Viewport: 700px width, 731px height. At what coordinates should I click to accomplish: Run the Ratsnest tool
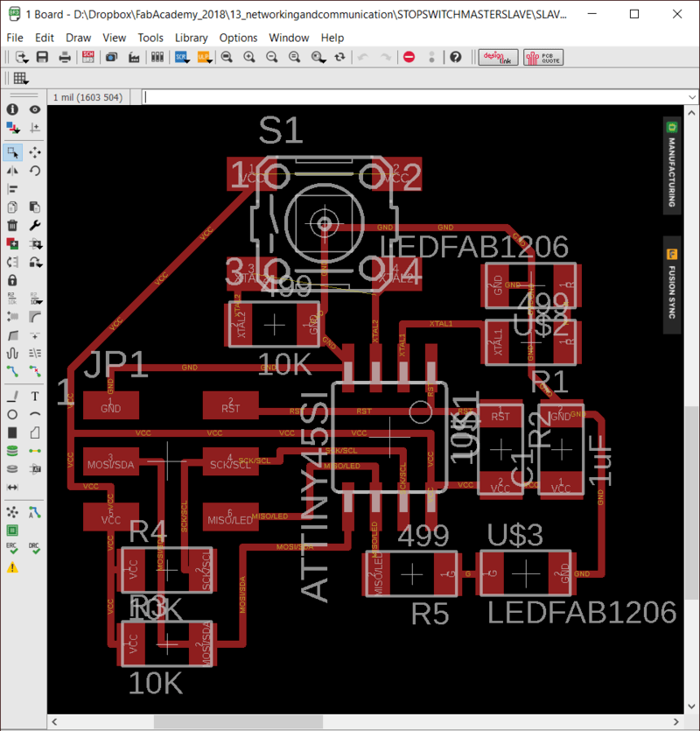point(12,512)
